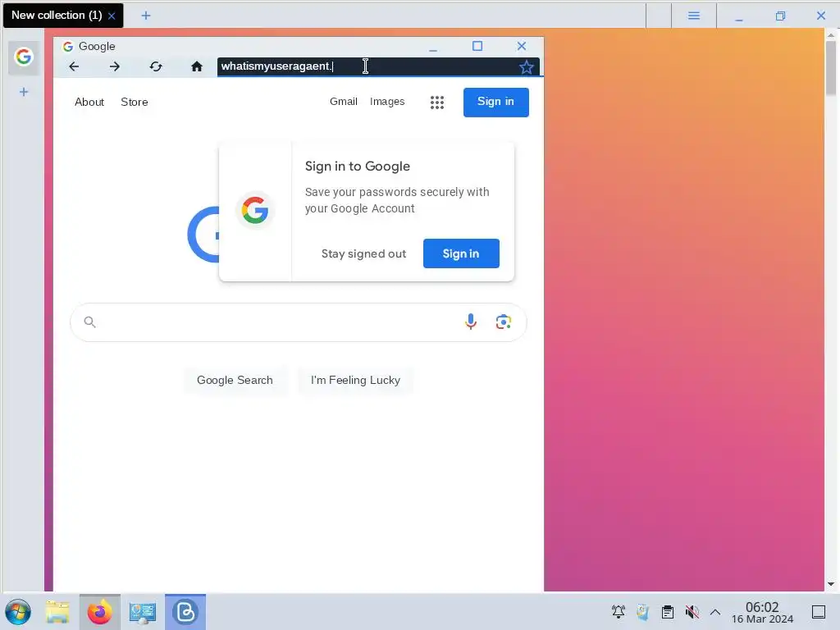Add a page with sidebar plus icon

click(24, 92)
